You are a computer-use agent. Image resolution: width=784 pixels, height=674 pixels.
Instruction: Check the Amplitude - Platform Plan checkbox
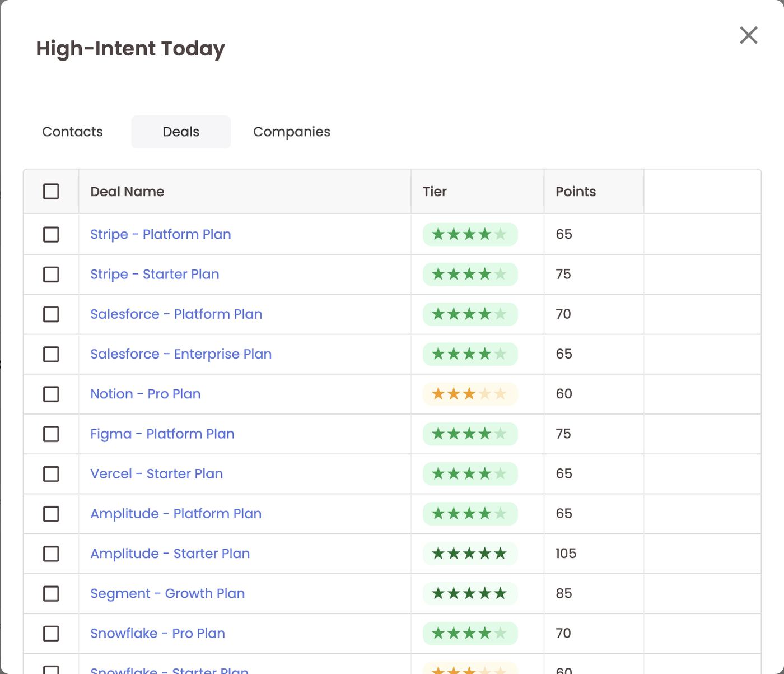pos(51,514)
